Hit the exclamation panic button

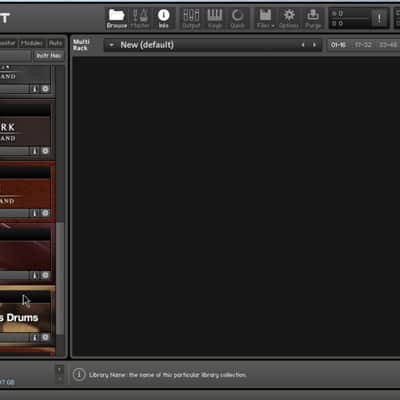(379, 18)
